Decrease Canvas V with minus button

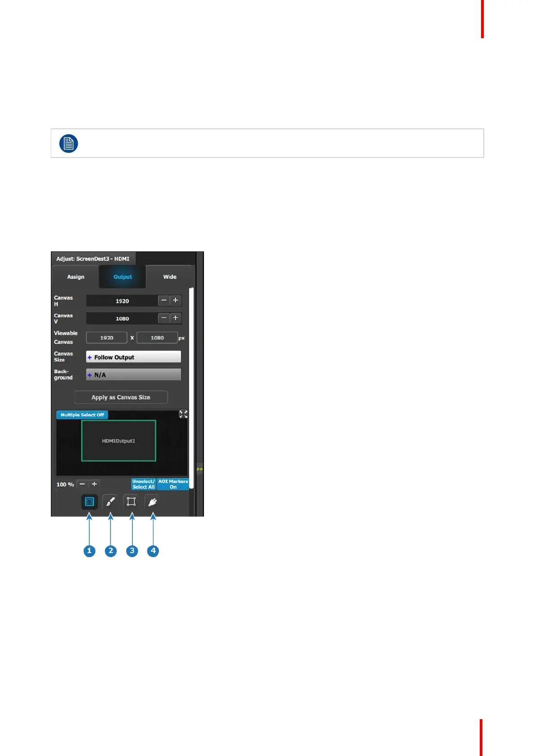[164, 318]
